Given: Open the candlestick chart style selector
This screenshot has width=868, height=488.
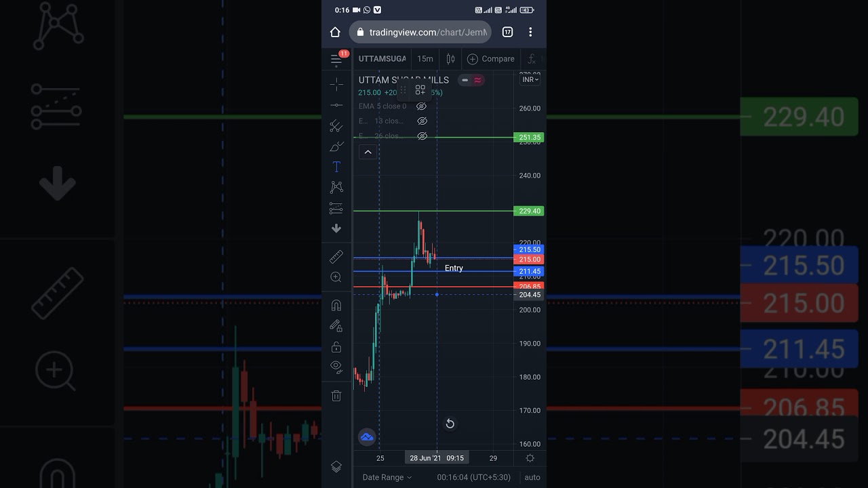Looking at the screenshot, I should [x=450, y=59].
